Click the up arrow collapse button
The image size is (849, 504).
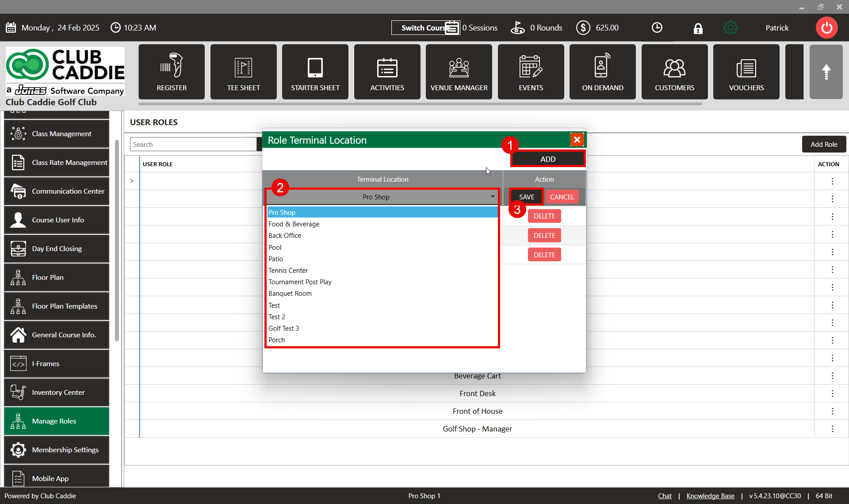click(x=826, y=72)
